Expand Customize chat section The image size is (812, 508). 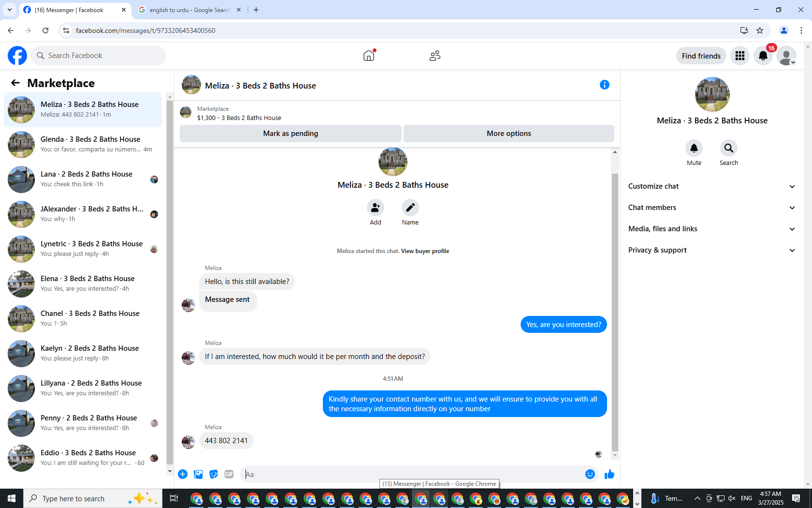point(711,186)
